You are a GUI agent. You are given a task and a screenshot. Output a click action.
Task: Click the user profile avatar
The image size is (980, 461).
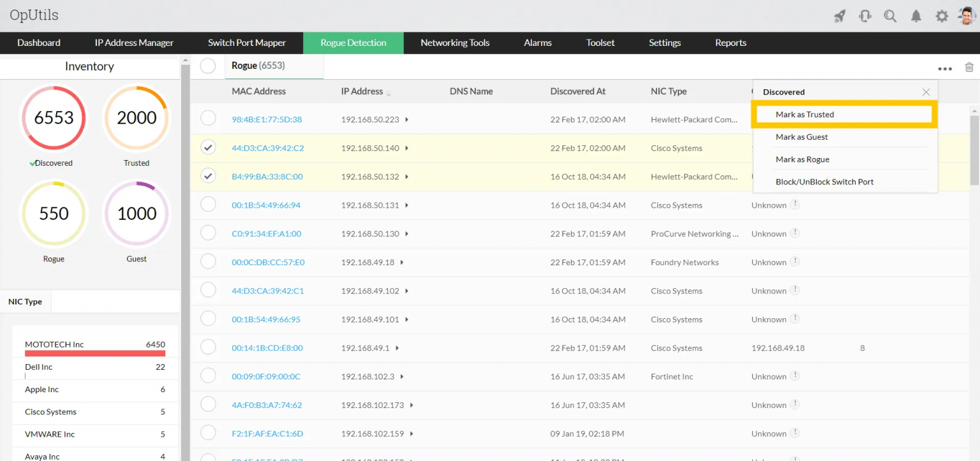(x=966, y=15)
